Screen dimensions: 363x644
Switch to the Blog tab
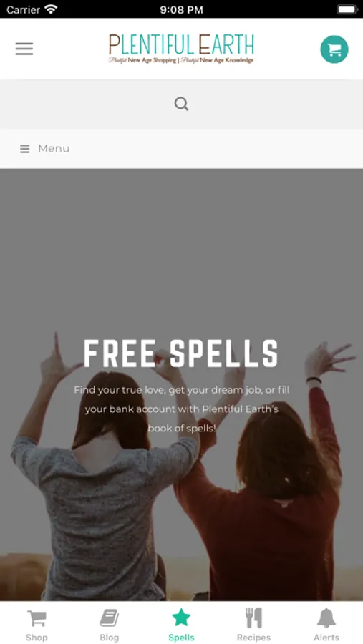pos(109,624)
